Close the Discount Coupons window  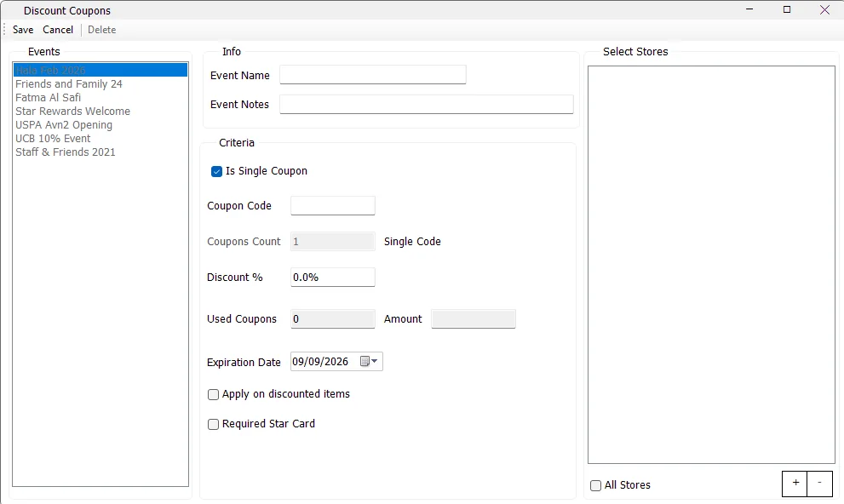(x=824, y=9)
